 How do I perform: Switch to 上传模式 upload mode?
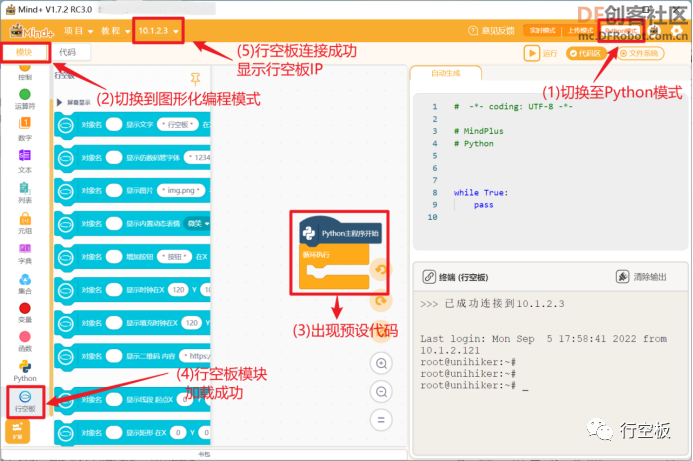[580, 30]
